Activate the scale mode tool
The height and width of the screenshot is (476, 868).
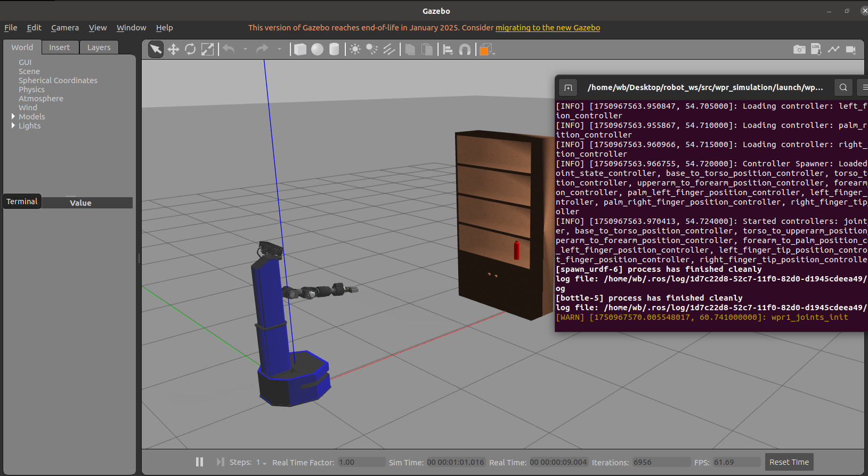pos(207,50)
